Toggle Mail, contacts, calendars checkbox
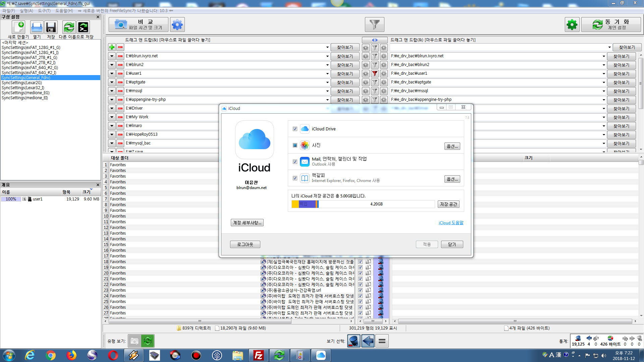Viewport: 644px width, 362px height. [295, 162]
